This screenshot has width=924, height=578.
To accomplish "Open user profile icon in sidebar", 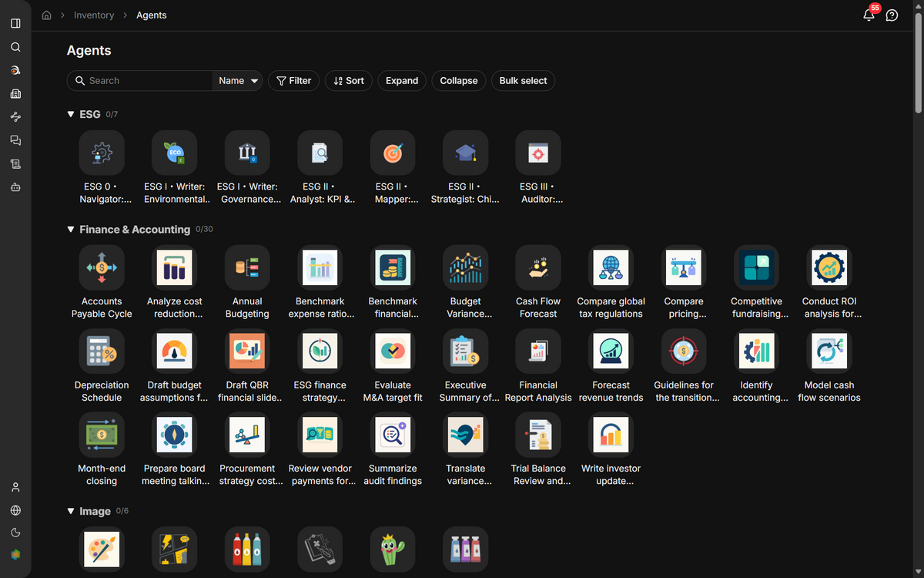I will (15, 487).
